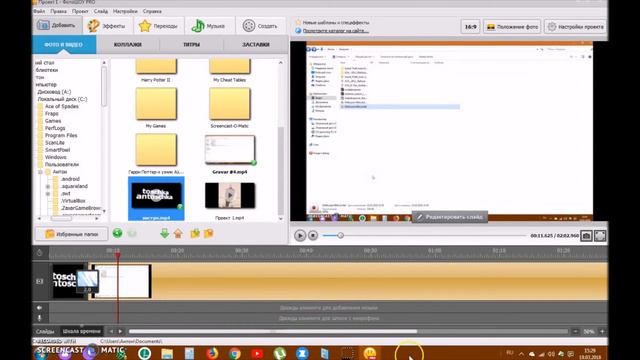Switch to the Заставки tab
Image resolution: width=640 pixels, height=360 pixels.
click(x=256, y=44)
